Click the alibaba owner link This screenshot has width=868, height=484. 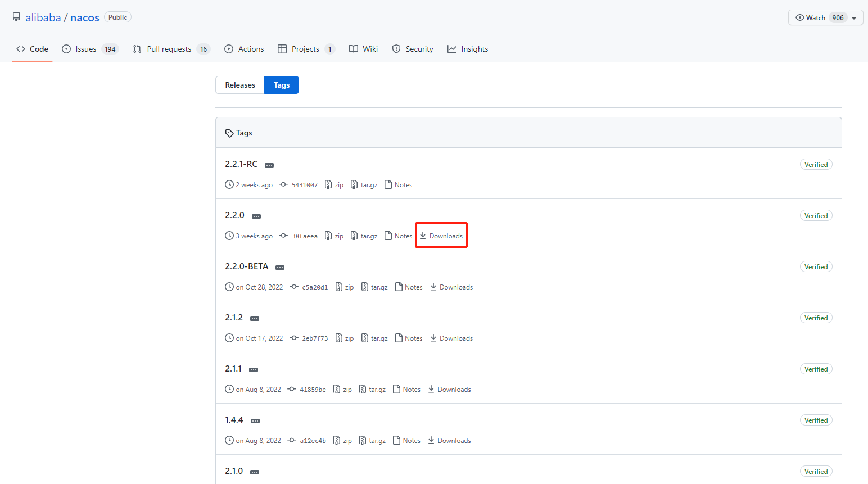click(43, 17)
